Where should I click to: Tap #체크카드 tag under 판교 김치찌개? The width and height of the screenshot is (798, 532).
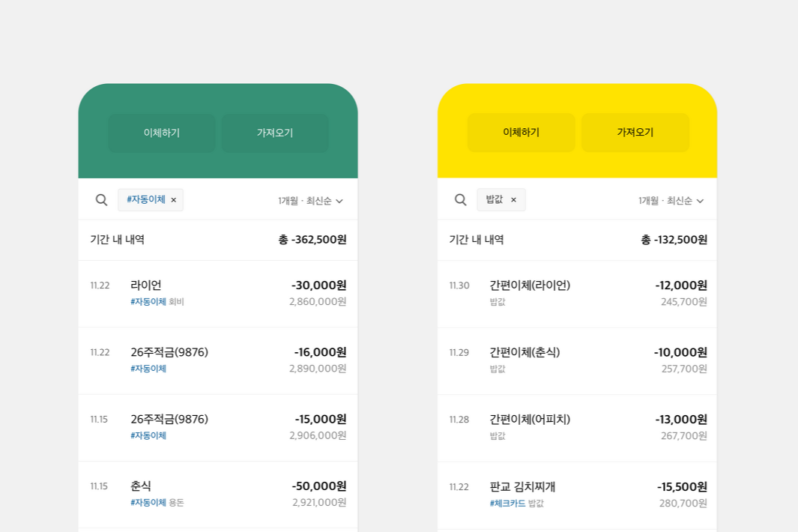coord(507,504)
